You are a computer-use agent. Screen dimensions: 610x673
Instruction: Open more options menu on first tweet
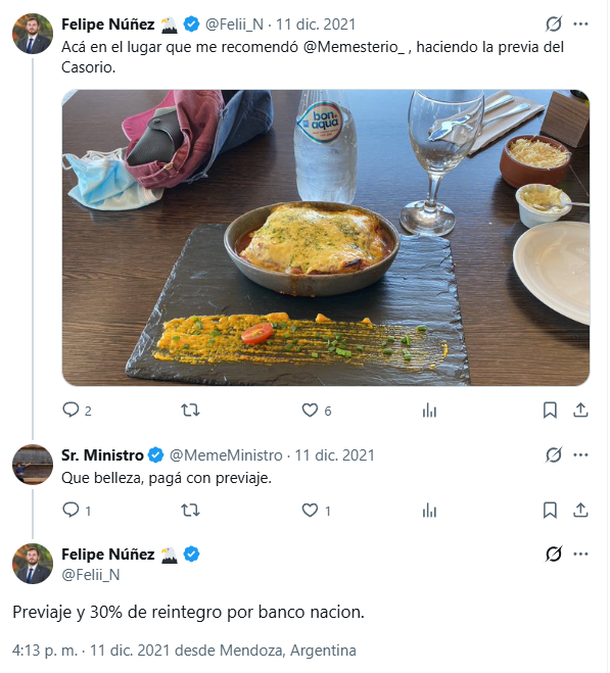pos(581,24)
